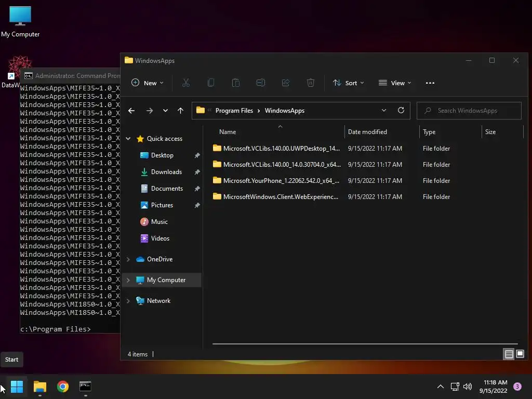Switch to details view layout icon

pyautogui.click(x=509, y=354)
